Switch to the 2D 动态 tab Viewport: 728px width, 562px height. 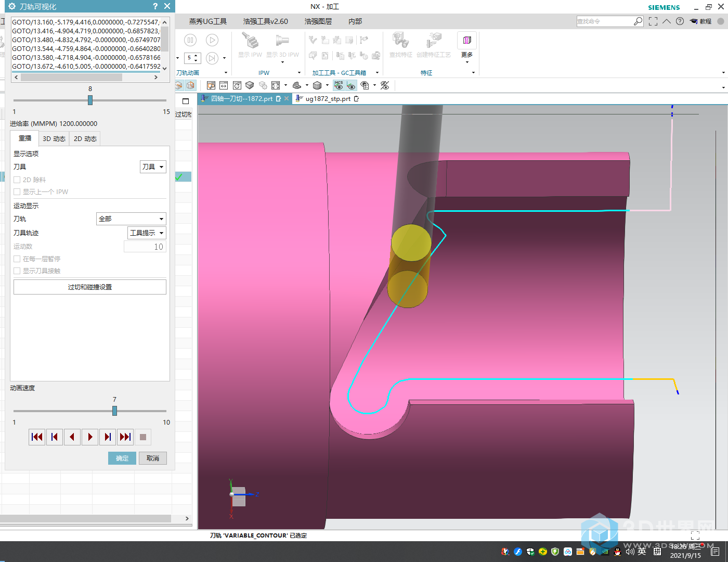[85, 139]
